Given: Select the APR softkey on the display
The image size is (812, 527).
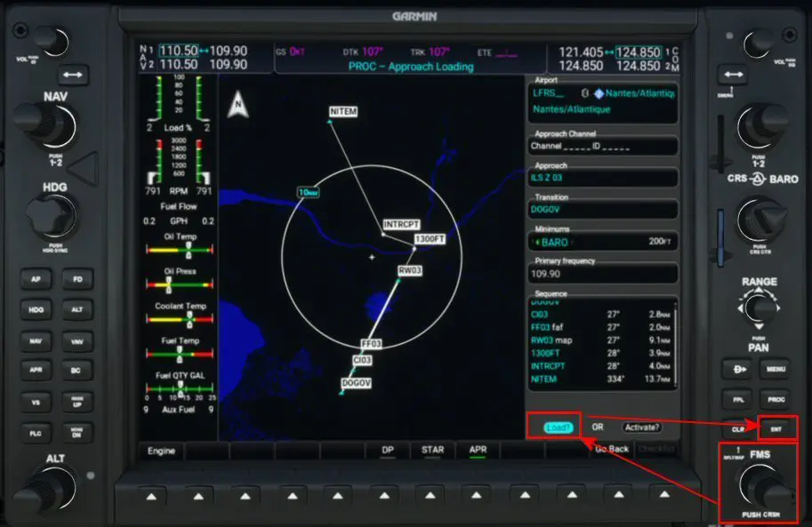Looking at the screenshot, I should pyautogui.click(x=478, y=450).
